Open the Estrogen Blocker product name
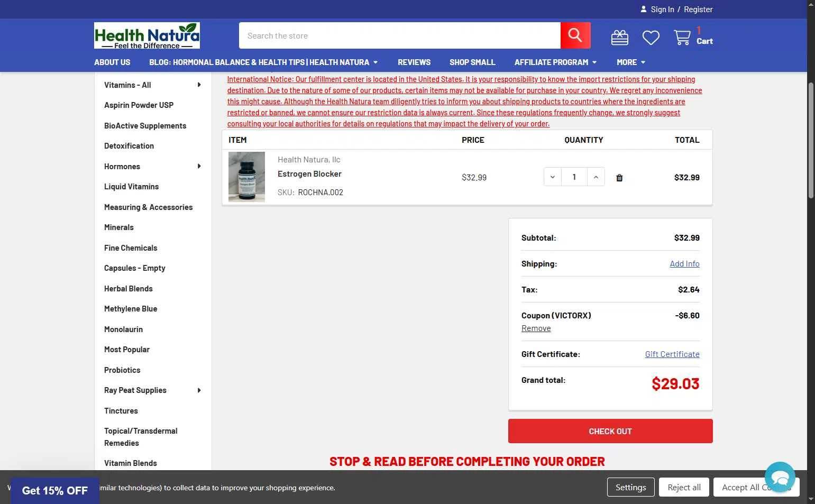The width and height of the screenshot is (815, 504). (x=309, y=173)
